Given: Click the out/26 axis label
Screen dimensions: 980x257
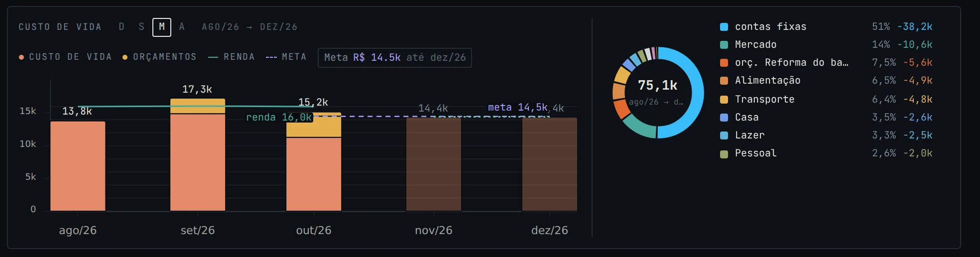Looking at the screenshot, I should 314,230.
